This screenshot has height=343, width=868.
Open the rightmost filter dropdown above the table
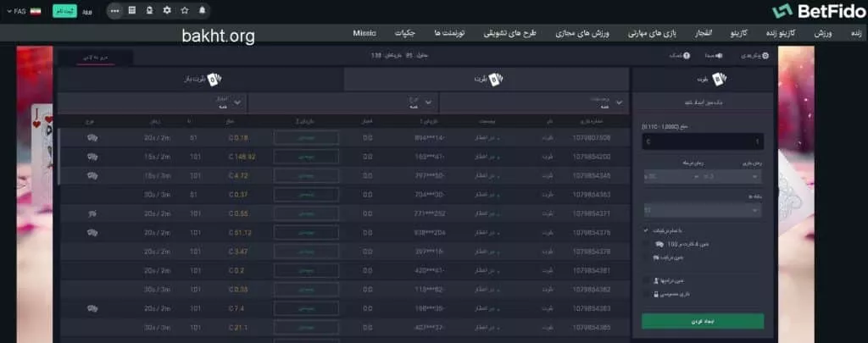point(536,103)
